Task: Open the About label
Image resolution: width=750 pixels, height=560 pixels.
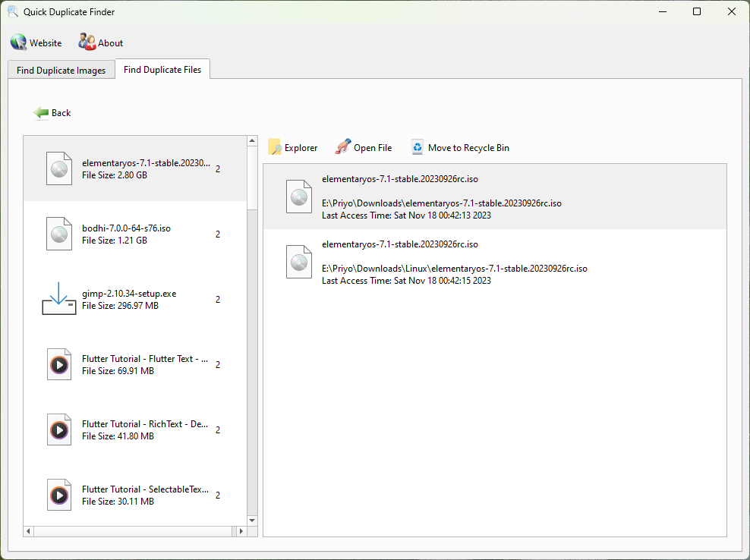Action: coord(111,43)
